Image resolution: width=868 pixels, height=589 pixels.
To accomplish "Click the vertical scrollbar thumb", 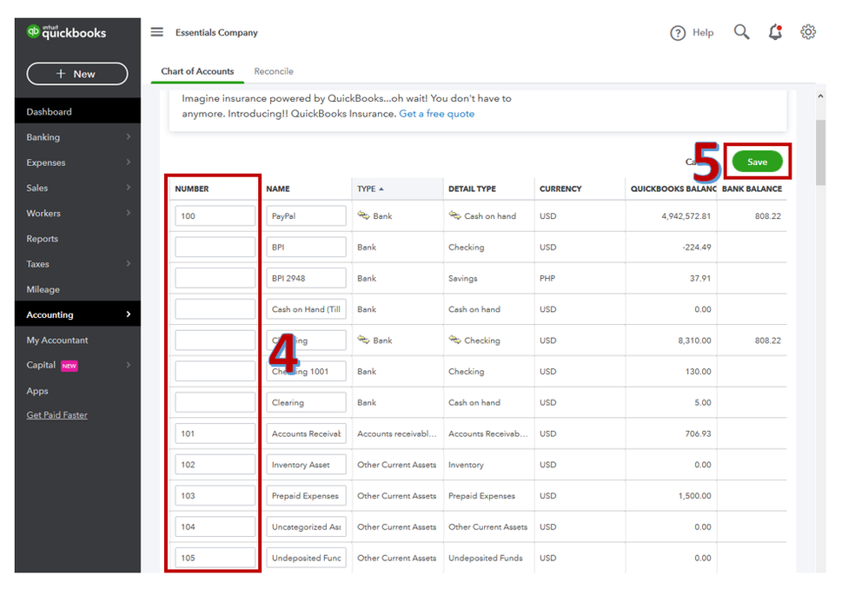I will pos(820,153).
